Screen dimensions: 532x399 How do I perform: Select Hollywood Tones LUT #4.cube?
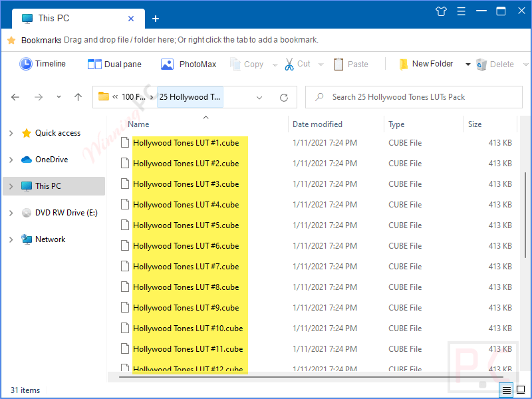coord(186,205)
